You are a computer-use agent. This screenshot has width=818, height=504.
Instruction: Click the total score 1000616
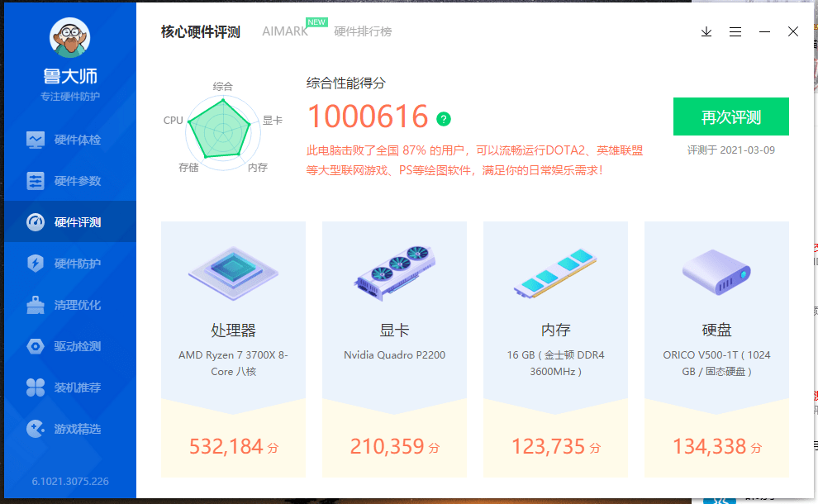[x=368, y=116]
